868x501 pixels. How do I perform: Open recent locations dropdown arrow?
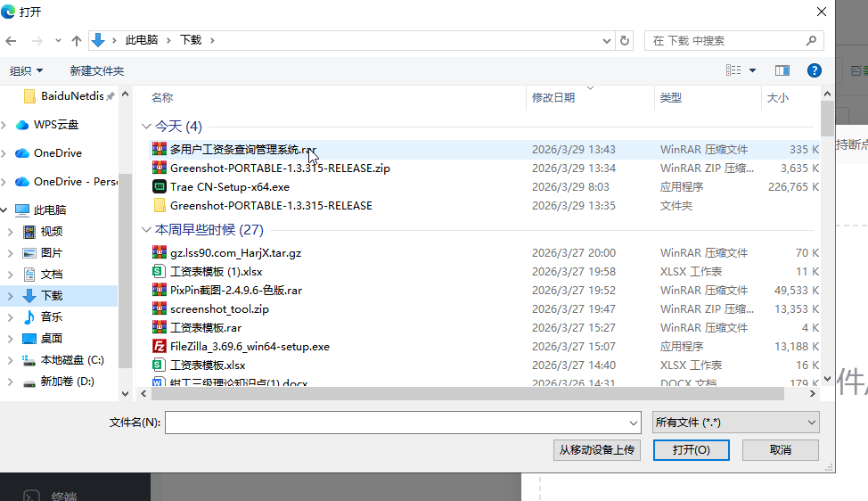(x=58, y=40)
